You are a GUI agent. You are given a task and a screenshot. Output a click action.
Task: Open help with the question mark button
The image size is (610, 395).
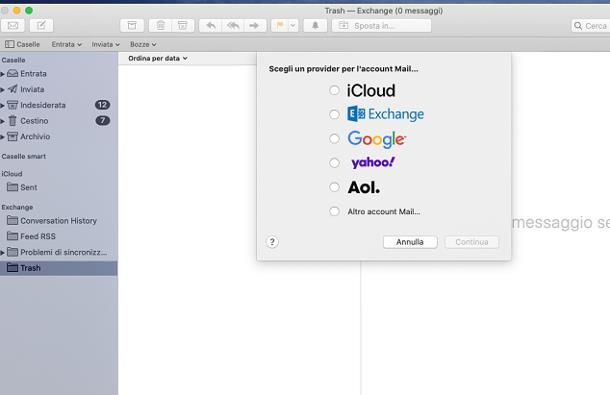point(272,242)
